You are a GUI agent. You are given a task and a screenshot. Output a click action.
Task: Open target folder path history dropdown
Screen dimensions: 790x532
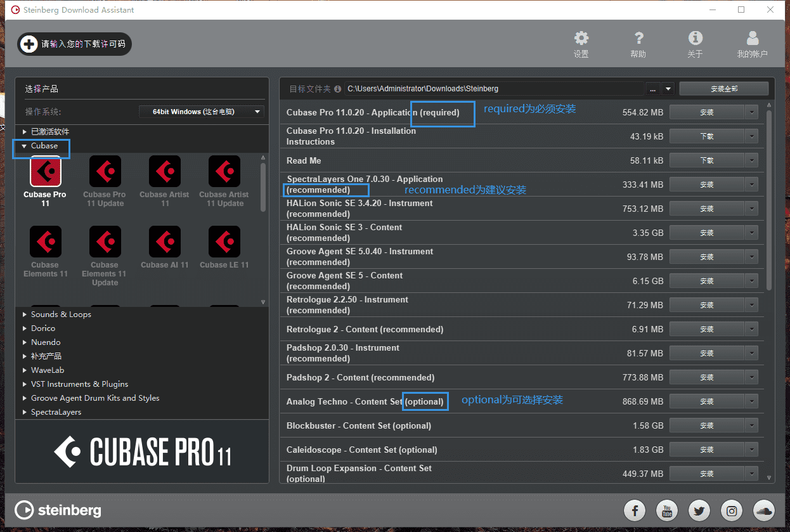point(668,89)
